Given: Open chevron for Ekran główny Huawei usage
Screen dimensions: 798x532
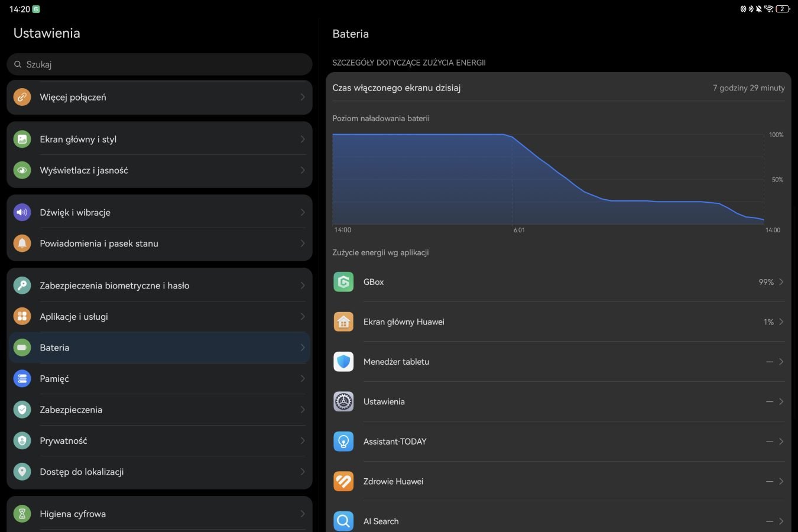Looking at the screenshot, I should click(x=781, y=322).
